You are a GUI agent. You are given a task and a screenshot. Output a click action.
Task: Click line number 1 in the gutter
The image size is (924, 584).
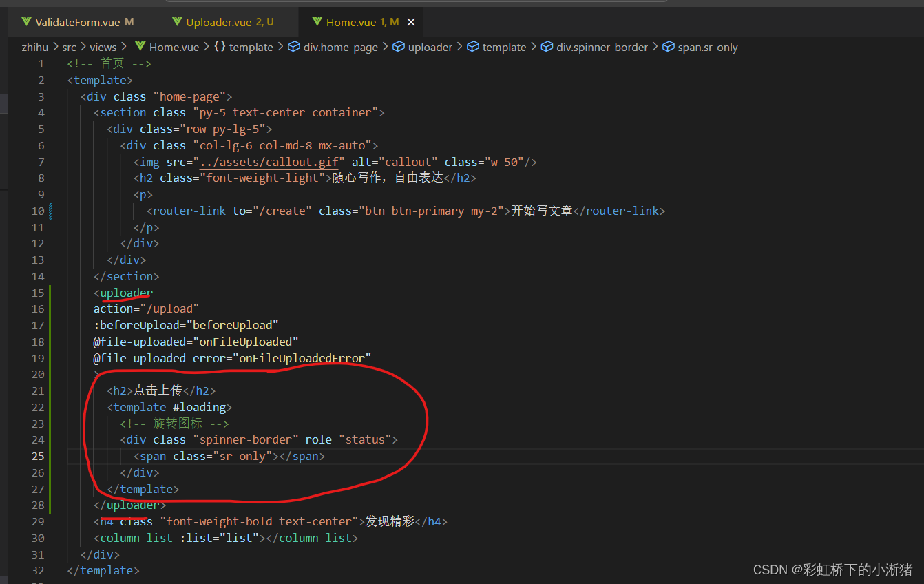41,64
